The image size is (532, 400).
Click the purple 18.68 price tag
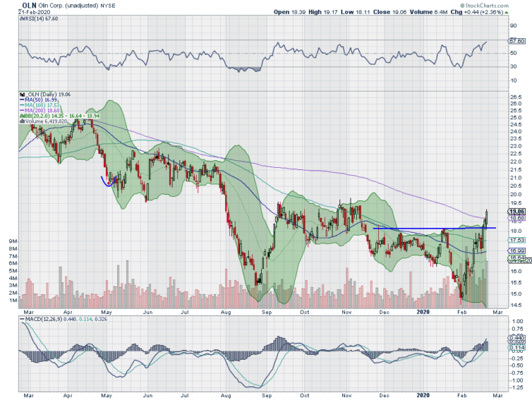(517, 218)
